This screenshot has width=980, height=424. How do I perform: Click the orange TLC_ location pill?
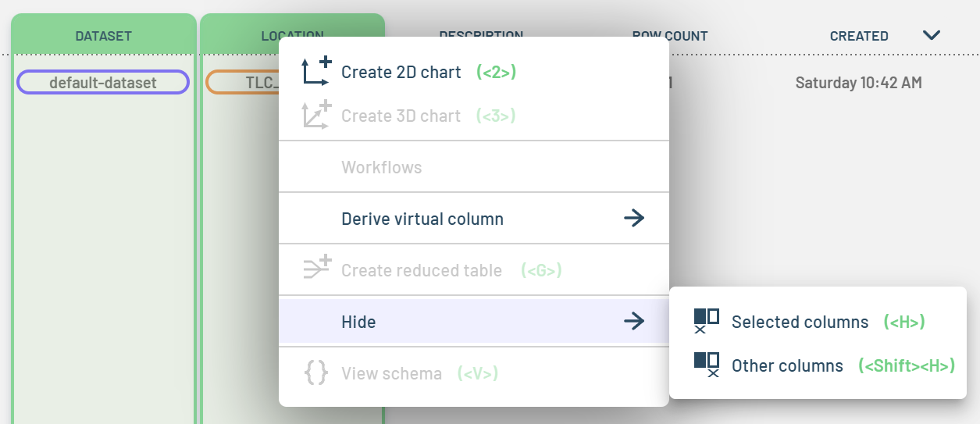click(244, 82)
